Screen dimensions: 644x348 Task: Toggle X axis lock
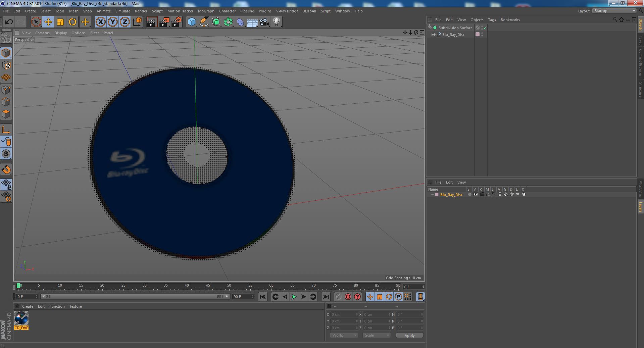tap(100, 22)
